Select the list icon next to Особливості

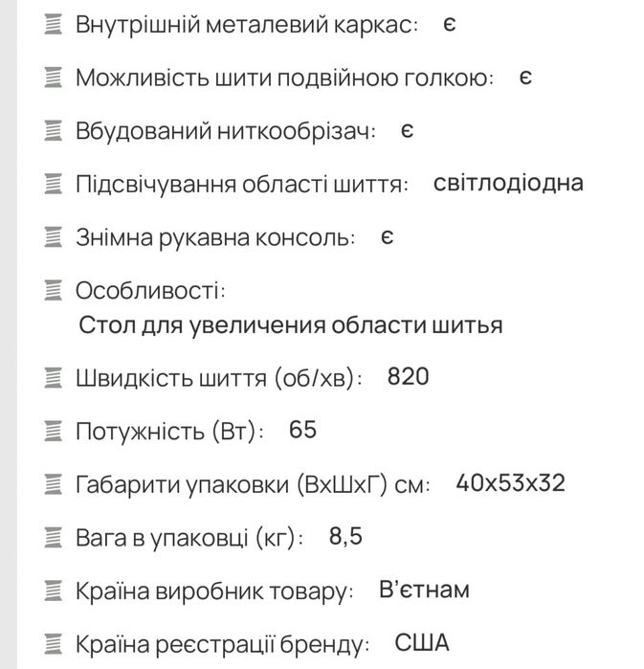(54, 290)
